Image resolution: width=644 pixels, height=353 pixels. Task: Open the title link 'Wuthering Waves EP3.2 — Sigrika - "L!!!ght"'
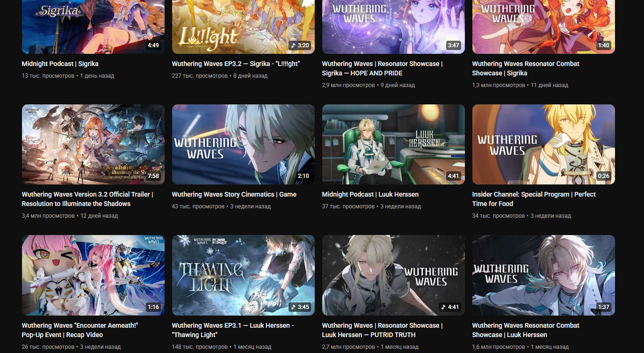tap(236, 64)
